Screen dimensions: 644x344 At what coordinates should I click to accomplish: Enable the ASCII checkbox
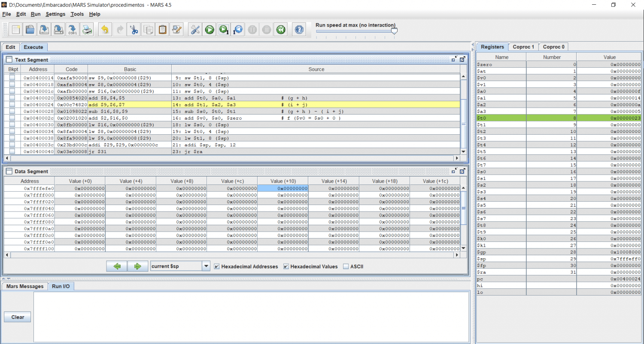click(346, 266)
